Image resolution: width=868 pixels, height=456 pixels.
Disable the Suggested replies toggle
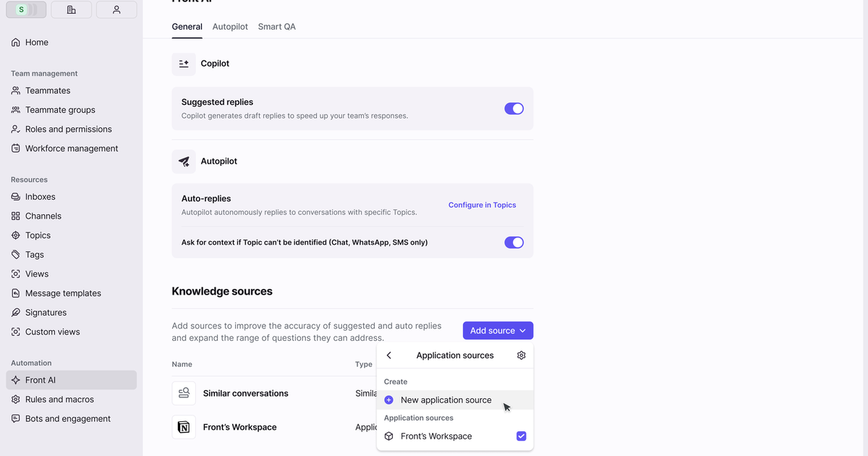click(x=514, y=109)
